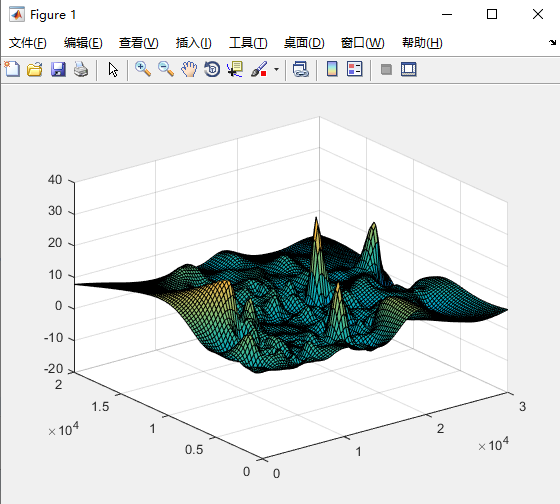This screenshot has width=560, height=504.
Task: Select the Data Cursor tool
Action: click(235, 69)
